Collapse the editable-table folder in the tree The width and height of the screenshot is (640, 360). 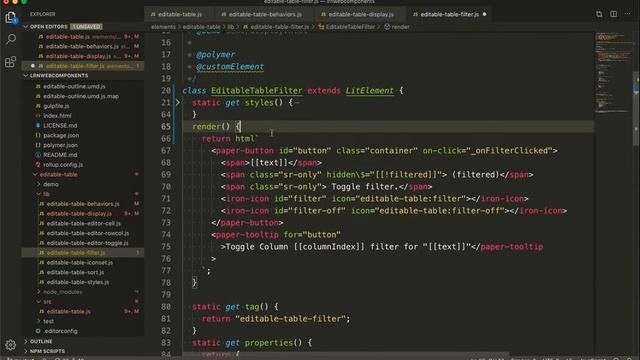(x=35, y=175)
